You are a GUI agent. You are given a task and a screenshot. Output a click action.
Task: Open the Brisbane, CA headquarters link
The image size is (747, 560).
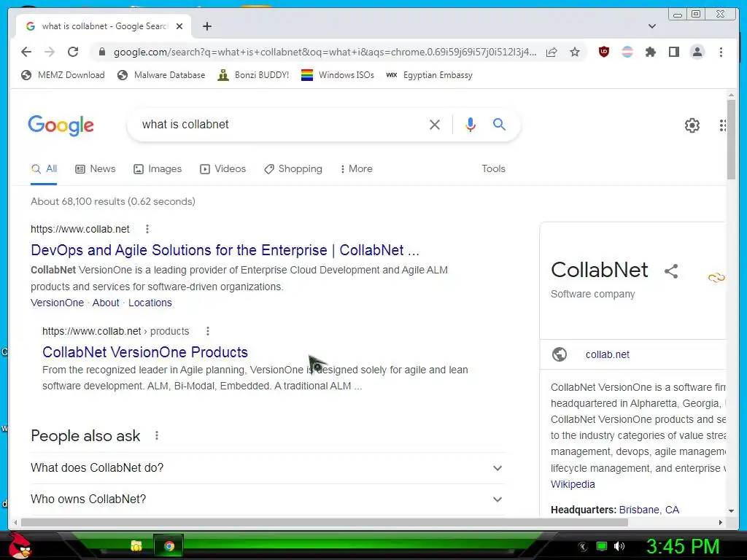[649, 510]
